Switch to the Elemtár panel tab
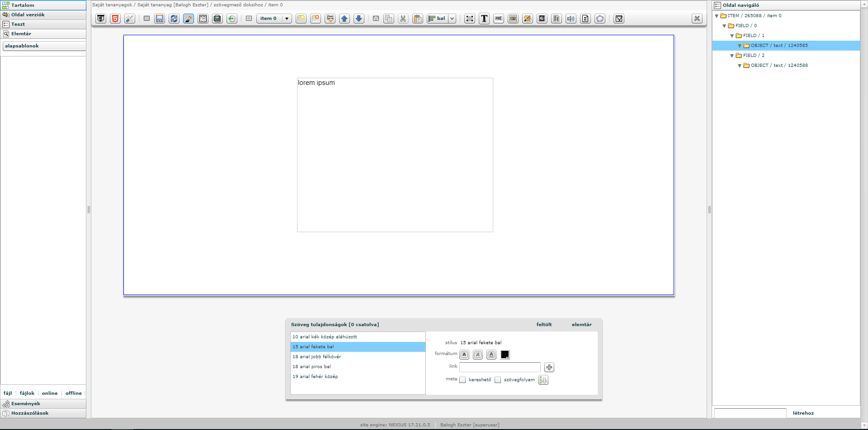The height and width of the screenshot is (430, 868). tap(21, 34)
